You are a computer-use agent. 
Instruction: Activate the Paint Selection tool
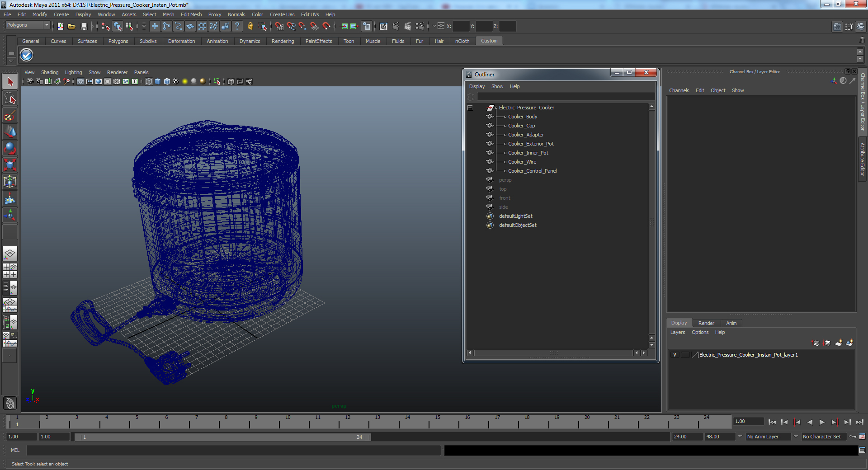click(x=10, y=115)
